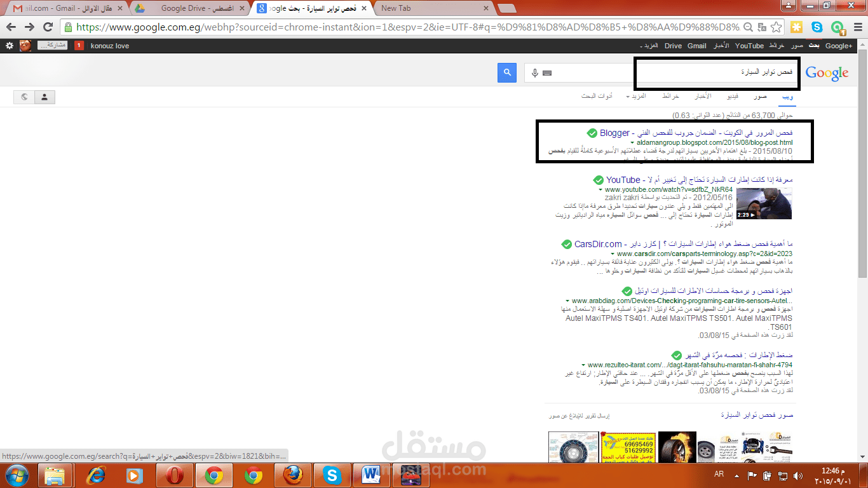Click the Google search text field
This screenshot has width=868, height=488.
[661, 72]
